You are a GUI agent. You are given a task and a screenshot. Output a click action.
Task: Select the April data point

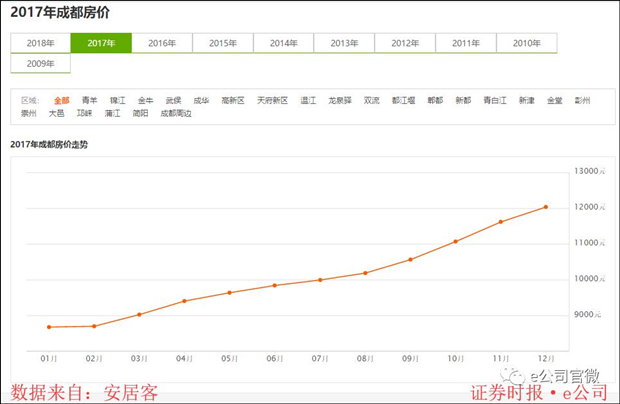[x=185, y=301]
